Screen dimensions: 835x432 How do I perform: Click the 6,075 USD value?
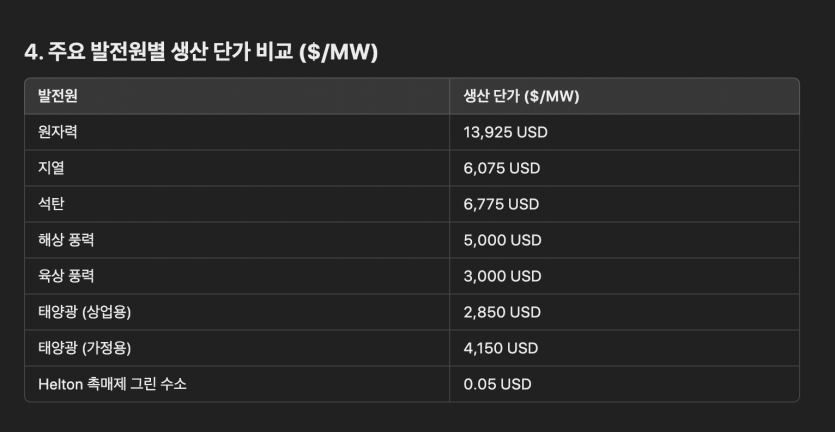click(502, 168)
